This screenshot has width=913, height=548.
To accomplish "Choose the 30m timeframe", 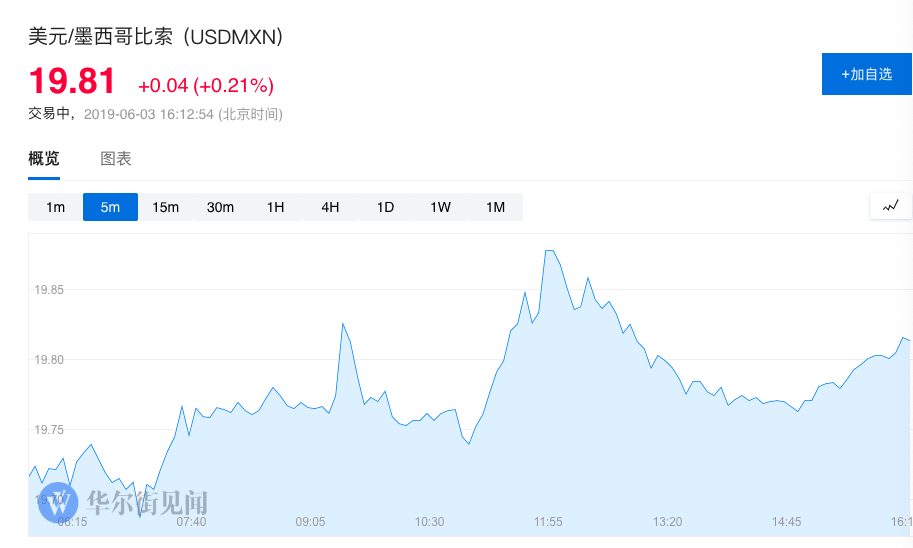I will tap(220, 207).
